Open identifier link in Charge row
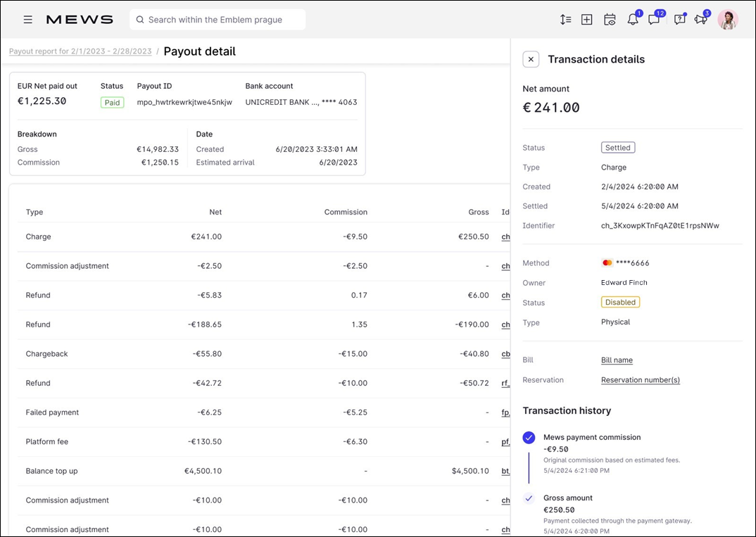756x537 pixels. click(506, 236)
